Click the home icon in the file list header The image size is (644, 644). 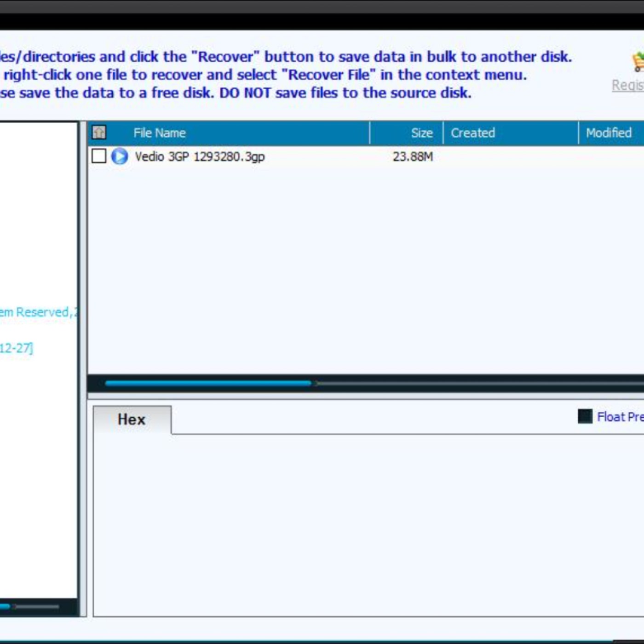click(99, 132)
